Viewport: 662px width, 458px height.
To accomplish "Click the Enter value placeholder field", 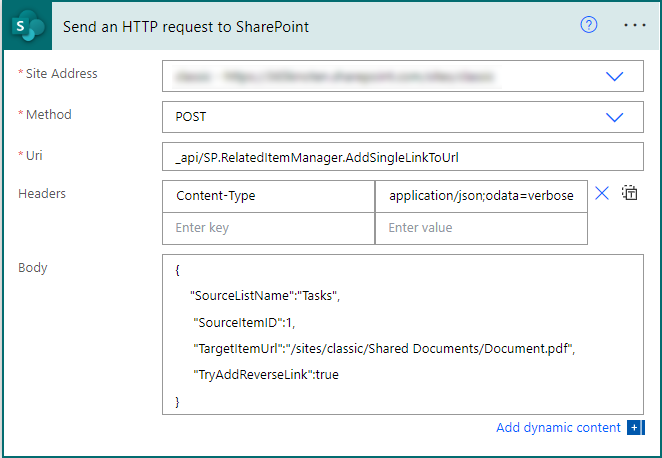I will point(481,228).
